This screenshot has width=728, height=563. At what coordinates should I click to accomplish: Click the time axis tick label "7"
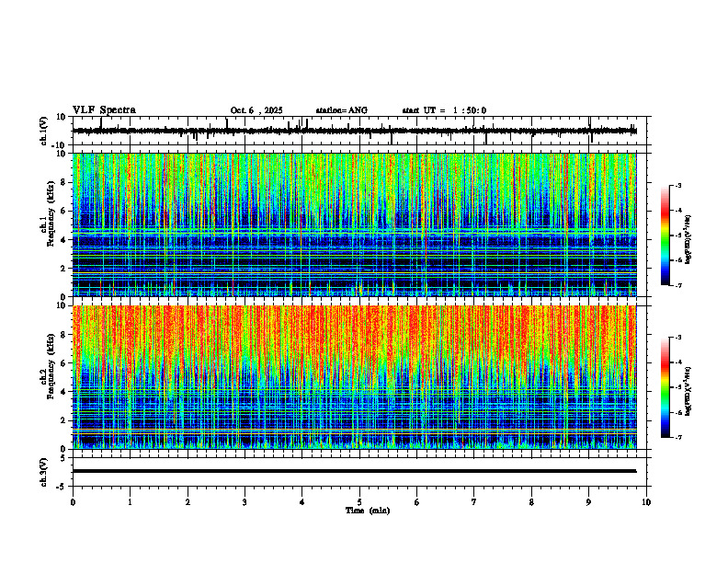474,502
